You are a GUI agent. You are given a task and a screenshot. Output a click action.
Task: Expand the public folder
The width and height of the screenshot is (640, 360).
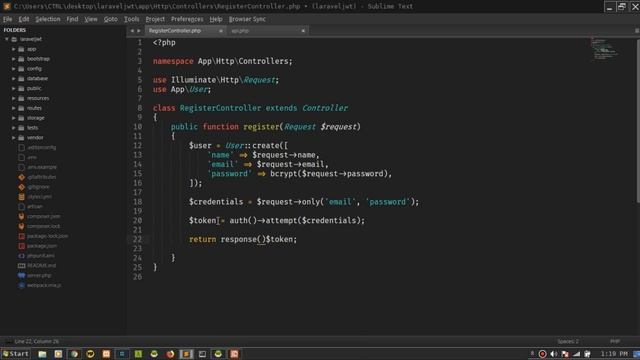pyautogui.click(x=13, y=88)
